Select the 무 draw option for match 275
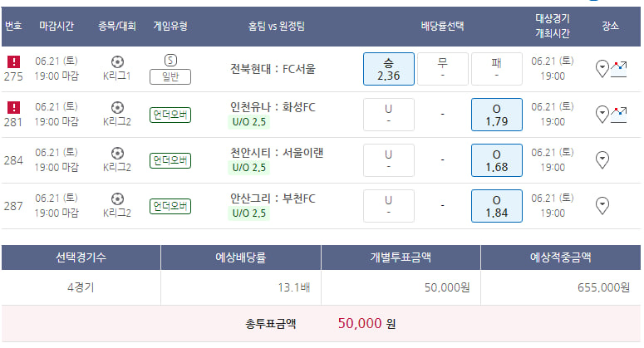The width and height of the screenshot is (644, 348). pos(443,69)
